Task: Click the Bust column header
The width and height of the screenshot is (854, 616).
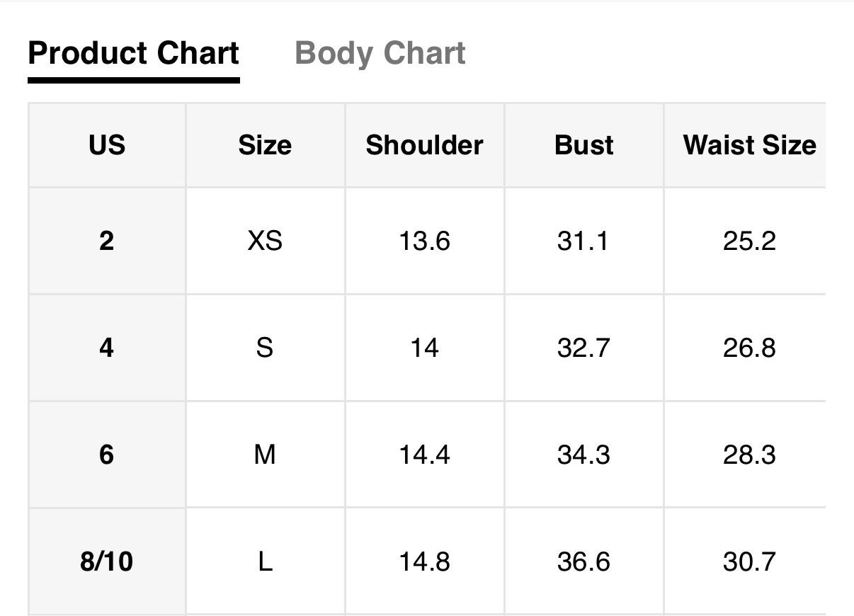Action: [x=583, y=145]
